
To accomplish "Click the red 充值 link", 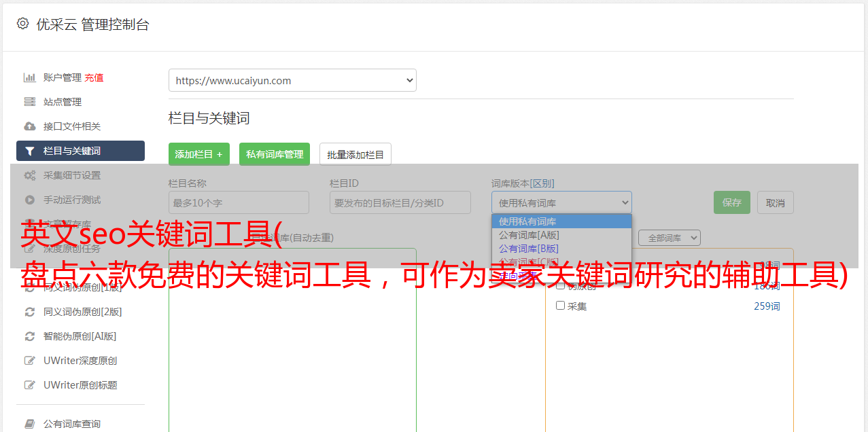I will click(94, 77).
